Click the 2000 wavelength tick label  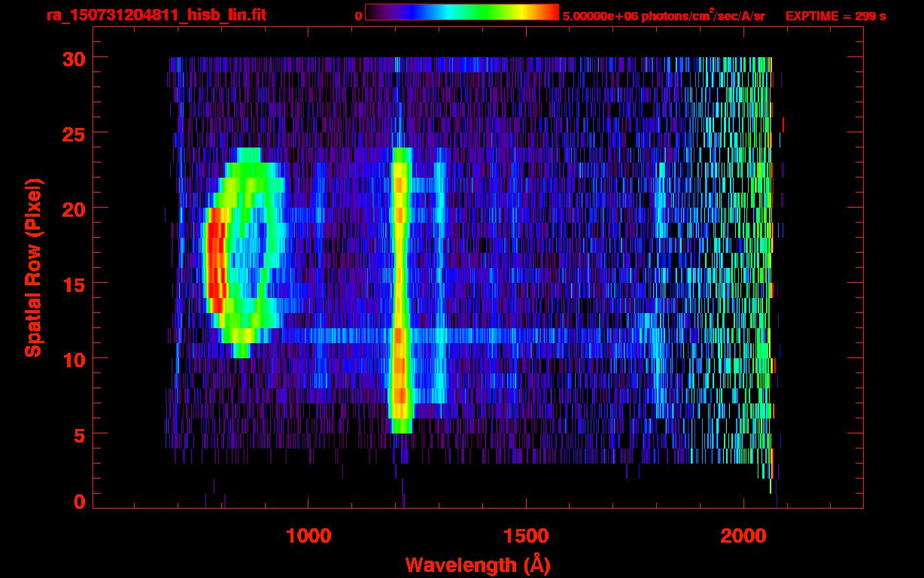(x=743, y=536)
